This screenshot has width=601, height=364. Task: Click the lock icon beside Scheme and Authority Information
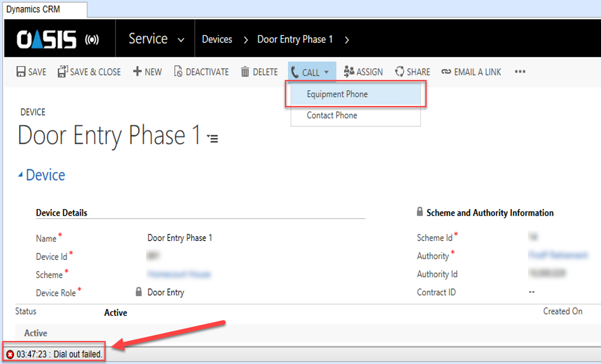click(420, 212)
